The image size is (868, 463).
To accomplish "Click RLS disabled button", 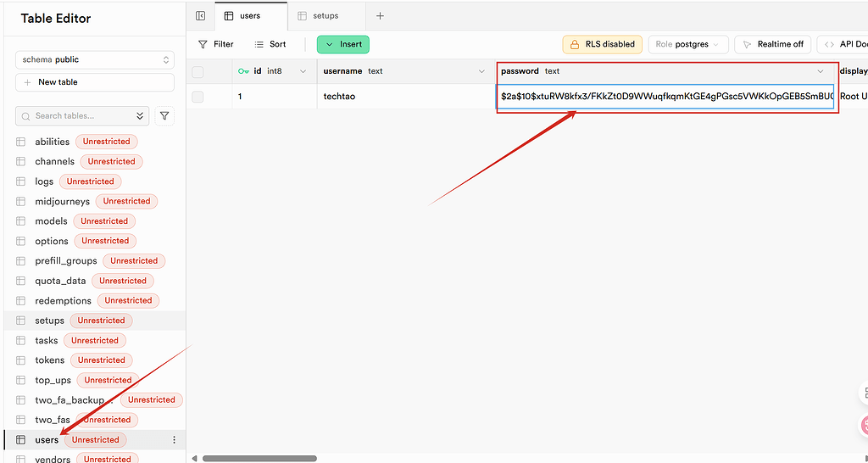I will point(603,44).
